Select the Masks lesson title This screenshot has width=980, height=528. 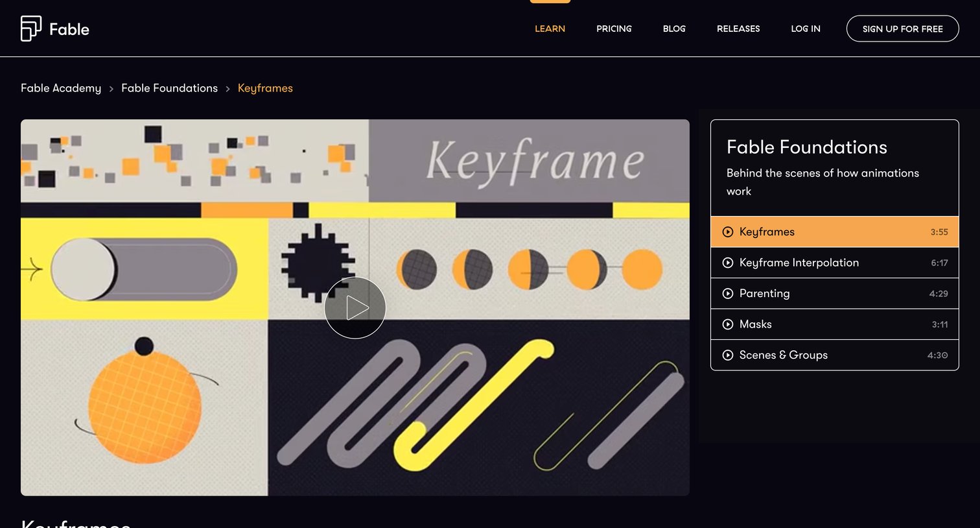(755, 324)
